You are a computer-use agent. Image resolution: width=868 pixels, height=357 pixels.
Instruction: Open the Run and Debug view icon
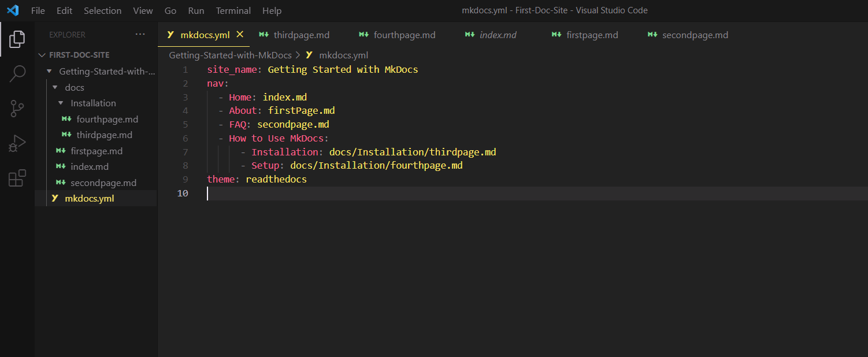[x=17, y=143]
